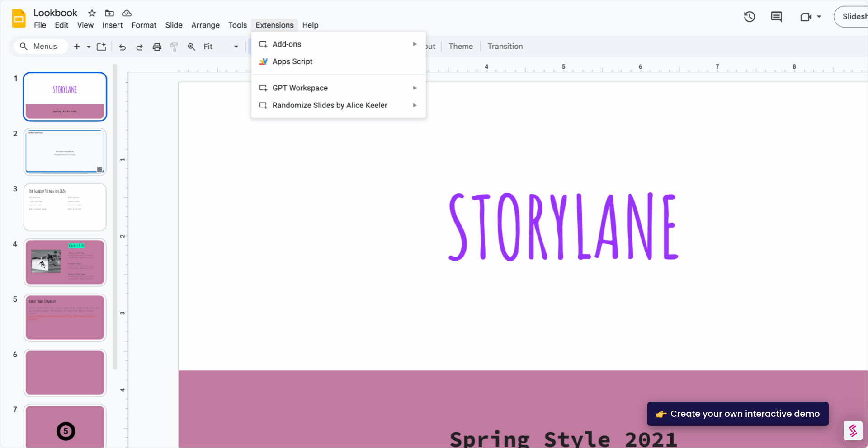Open the Edit menu
This screenshot has width=868, height=448.
coord(61,25)
